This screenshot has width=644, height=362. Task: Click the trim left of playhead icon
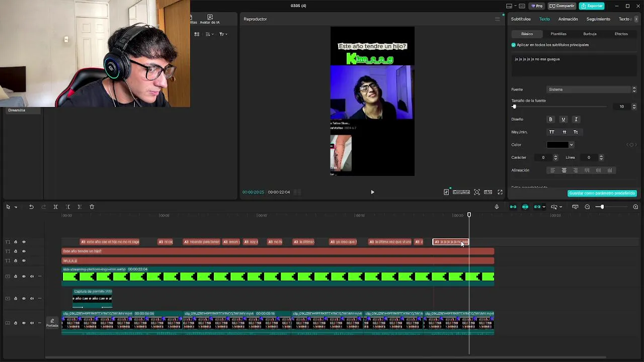[68, 207]
